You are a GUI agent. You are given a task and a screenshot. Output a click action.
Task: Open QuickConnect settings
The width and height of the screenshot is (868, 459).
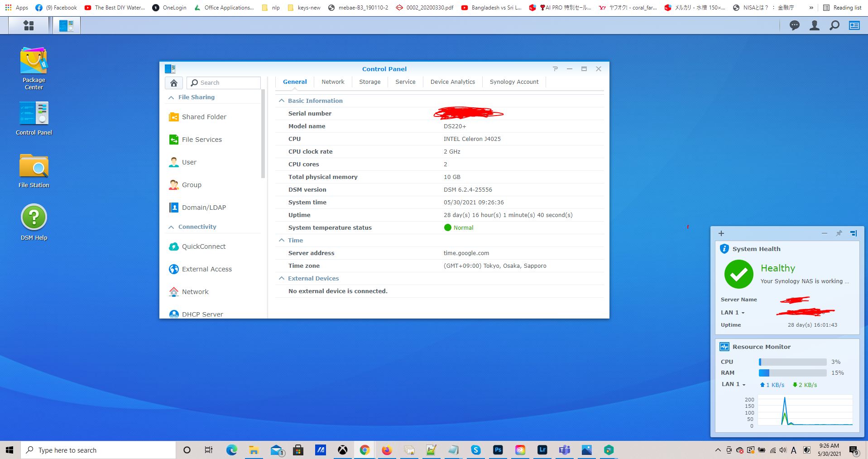[197, 246]
